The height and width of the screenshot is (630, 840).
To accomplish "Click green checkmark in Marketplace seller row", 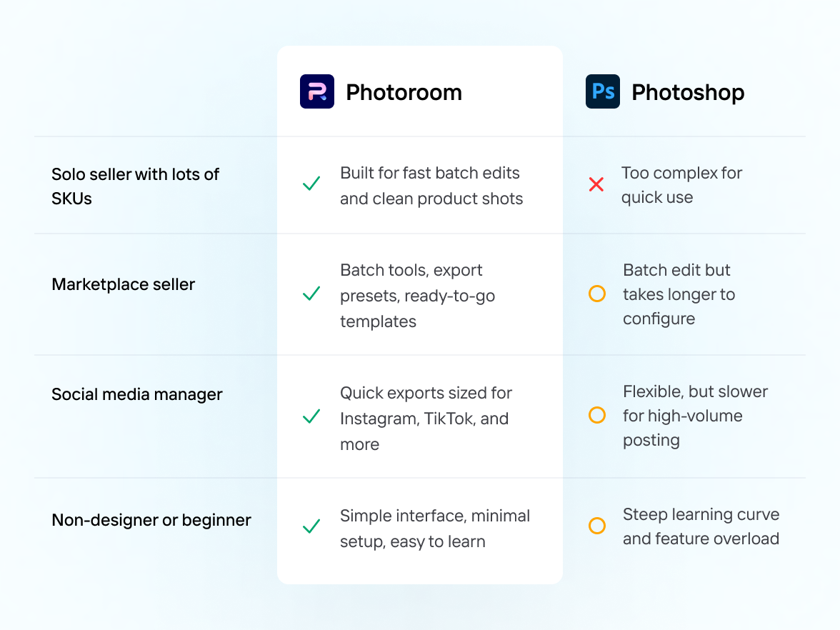I will point(311,294).
